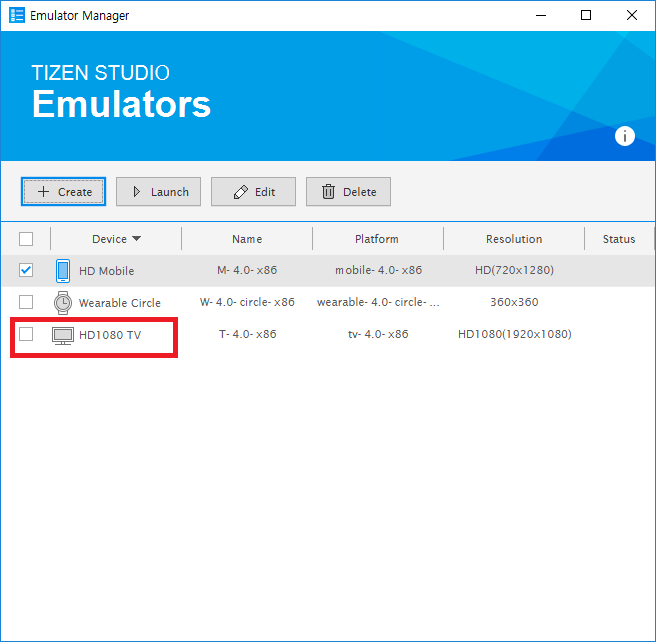
Task: Uncheck the HD Mobile emulator checkbox
Action: (x=26, y=270)
